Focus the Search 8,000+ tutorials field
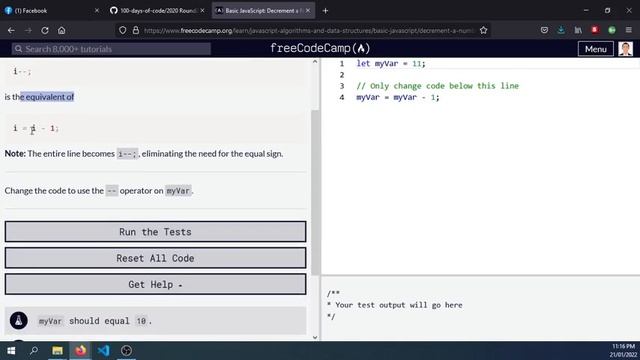The width and height of the screenshot is (640, 360). [x=111, y=49]
